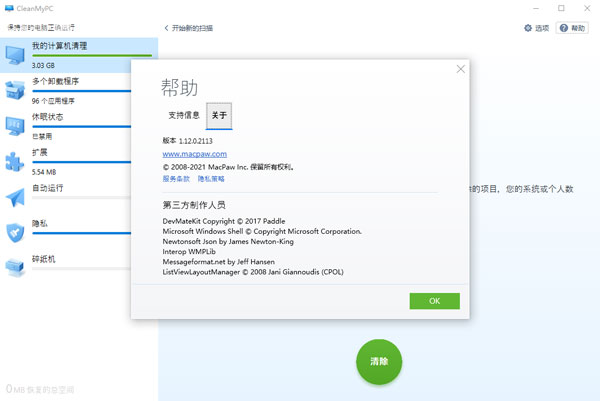600x401 pixels.
Task: Select 隐私 sidebar item
Action: click(x=65, y=233)
